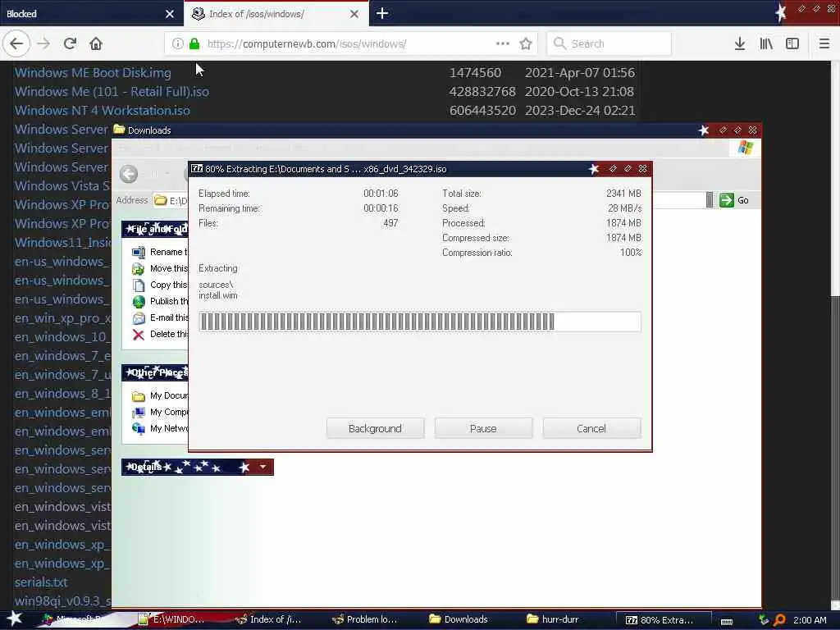Close the Index of /isos/windows/ tab
This screenshot has width=840, height=630.
[x=354, y=14]
